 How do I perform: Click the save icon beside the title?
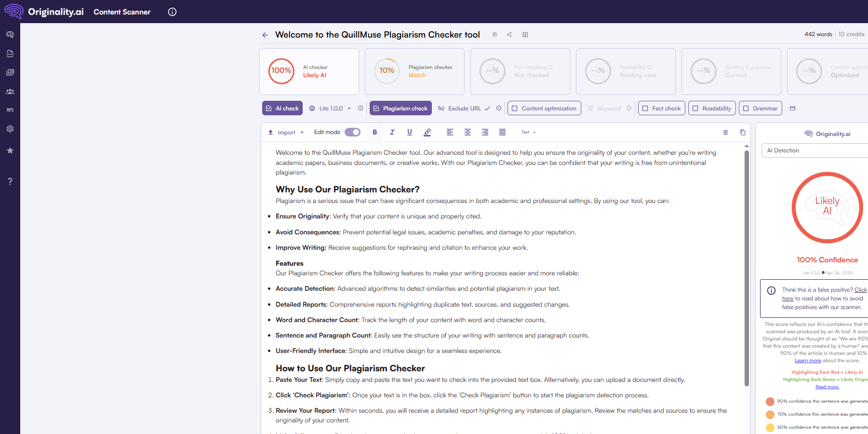[525, 35]
